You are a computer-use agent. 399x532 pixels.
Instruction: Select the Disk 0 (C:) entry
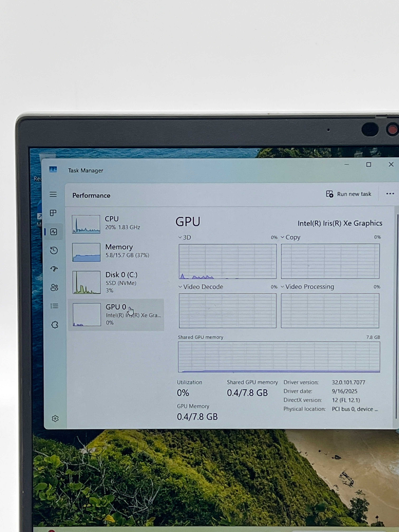tap(116, 282)
